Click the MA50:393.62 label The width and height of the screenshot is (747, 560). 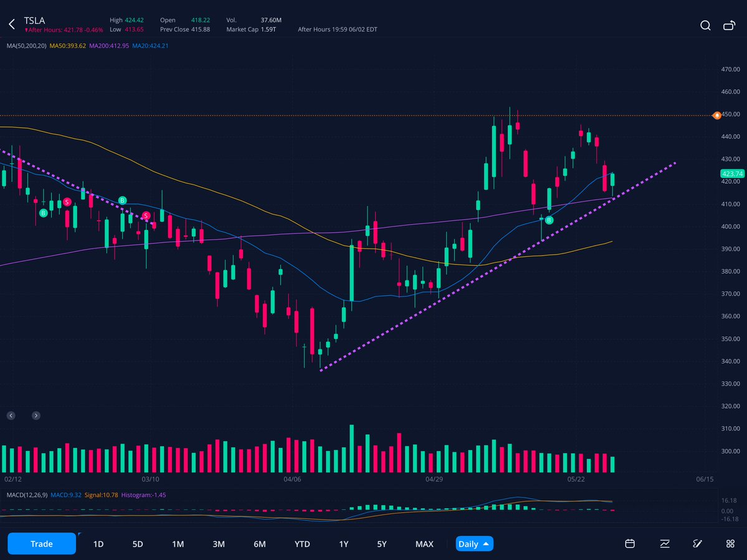tap(68, 45)
